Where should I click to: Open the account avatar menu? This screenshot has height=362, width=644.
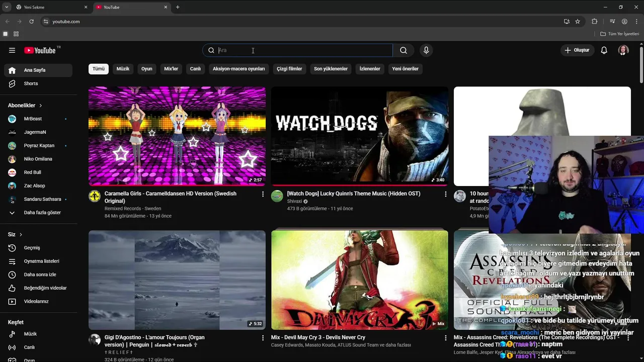[623, 50]
